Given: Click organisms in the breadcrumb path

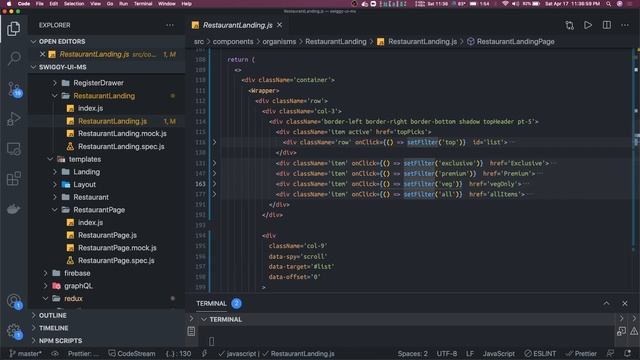Looking at the screenshot, I should (x=279, y=42).
